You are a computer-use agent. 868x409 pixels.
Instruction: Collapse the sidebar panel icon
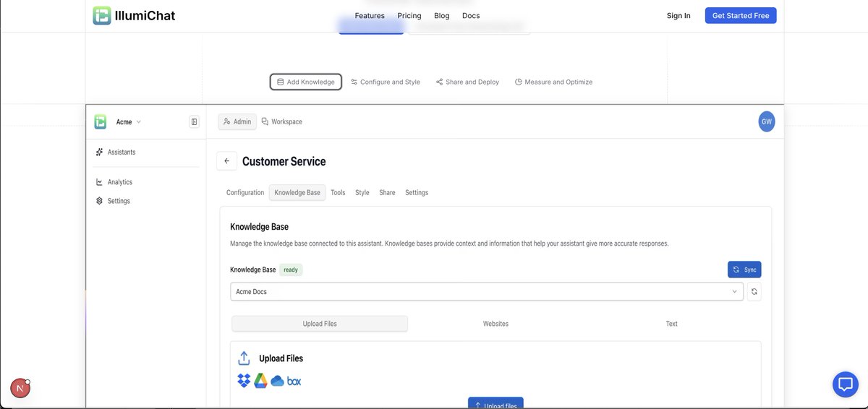tap(194, 121)
